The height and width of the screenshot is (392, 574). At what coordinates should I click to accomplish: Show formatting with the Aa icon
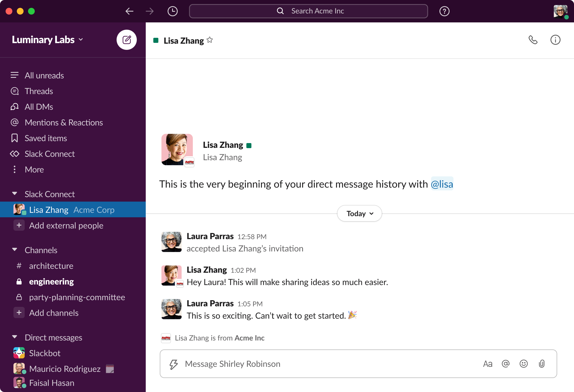(x=488, y=364)
